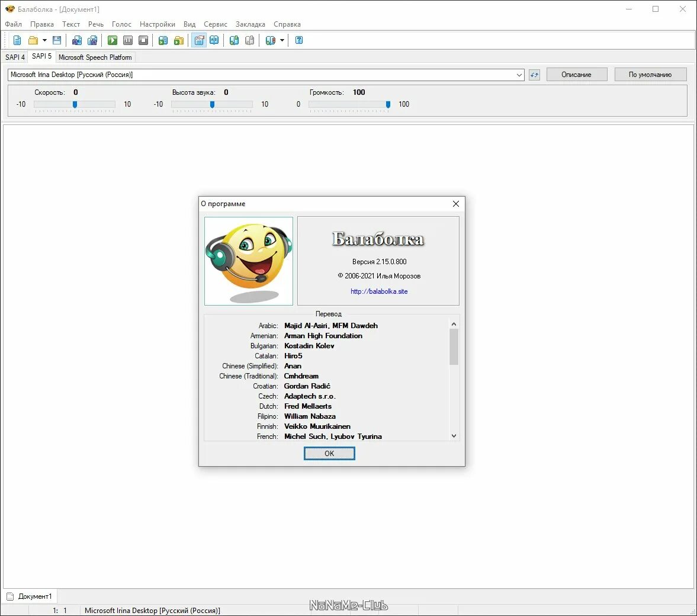Click the save floppy disk icon
697x616 pixels.
pos(57,40)
